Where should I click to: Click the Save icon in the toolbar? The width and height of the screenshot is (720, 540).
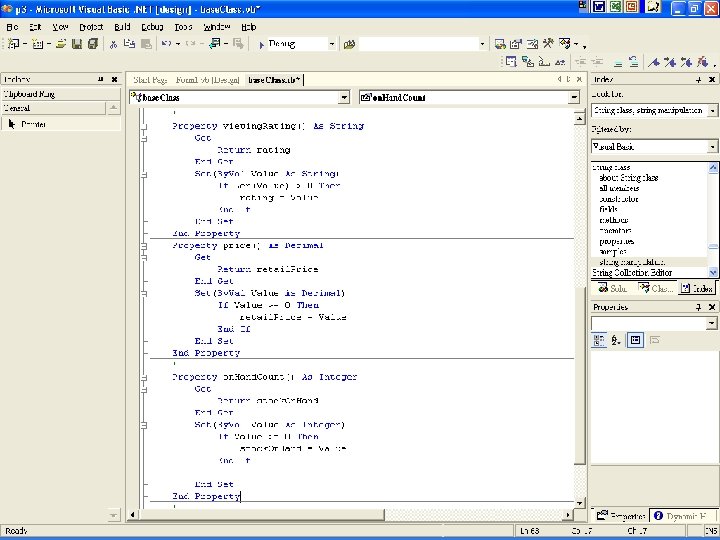coord(78,44)
